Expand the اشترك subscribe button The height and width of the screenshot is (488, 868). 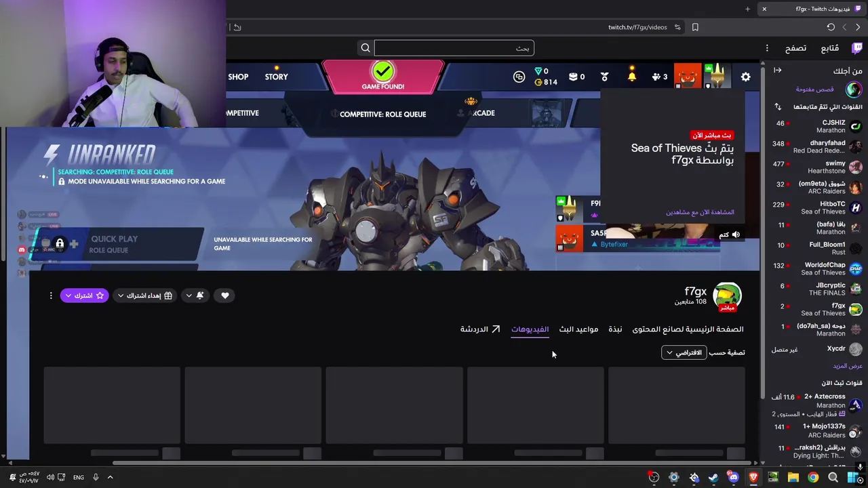84,296
